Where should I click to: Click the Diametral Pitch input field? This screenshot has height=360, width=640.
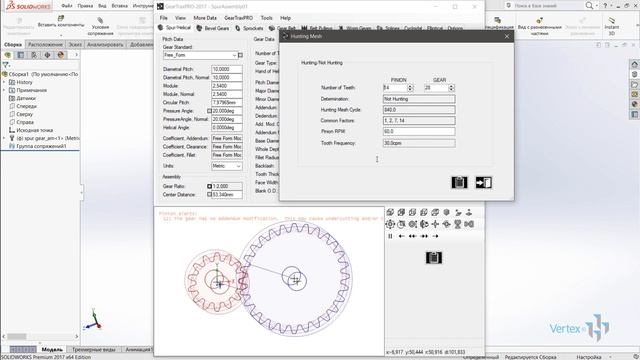pyautogui.click(x=227, y=69)
